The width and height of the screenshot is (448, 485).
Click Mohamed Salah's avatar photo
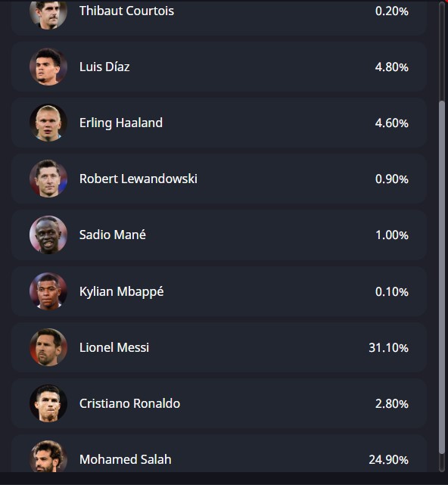tap(48, 456)
